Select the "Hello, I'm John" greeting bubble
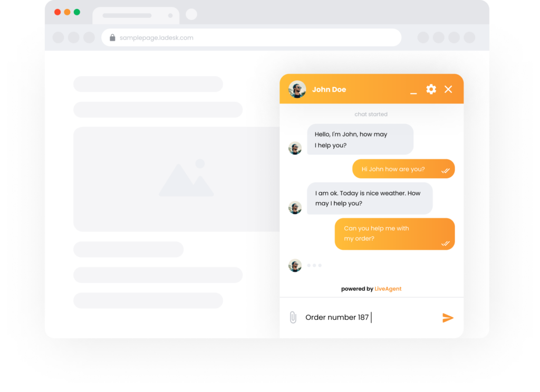This screenshot has height=392, width=540. (360, 139)
